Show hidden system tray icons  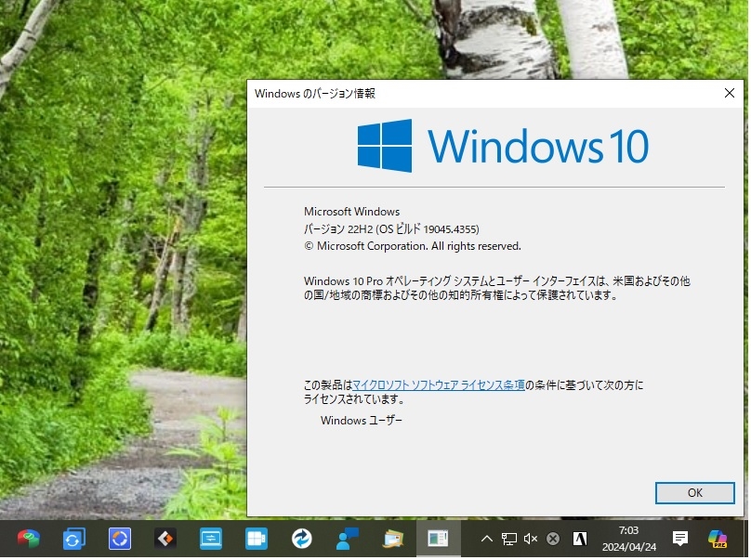(488, 540)
